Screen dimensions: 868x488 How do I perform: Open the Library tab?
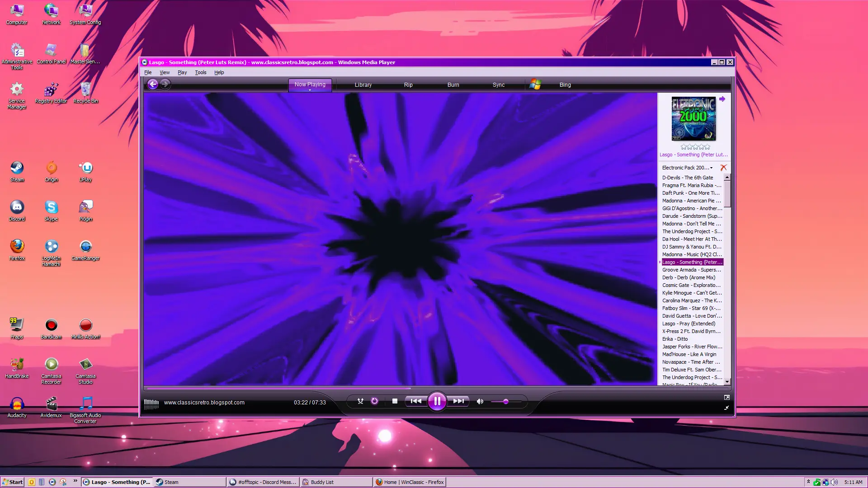pos(363,85)
